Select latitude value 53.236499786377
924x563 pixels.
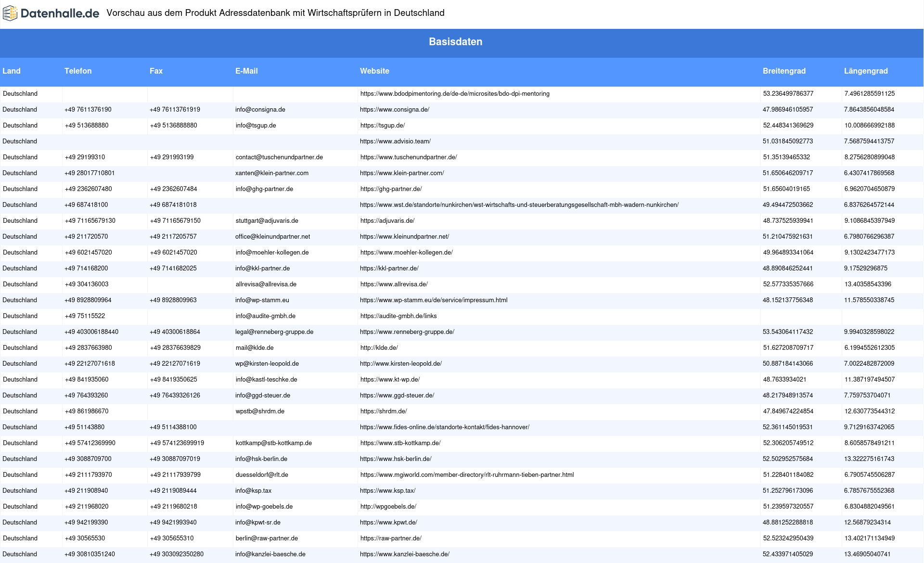pyautogui.click(x=788, y=94)
